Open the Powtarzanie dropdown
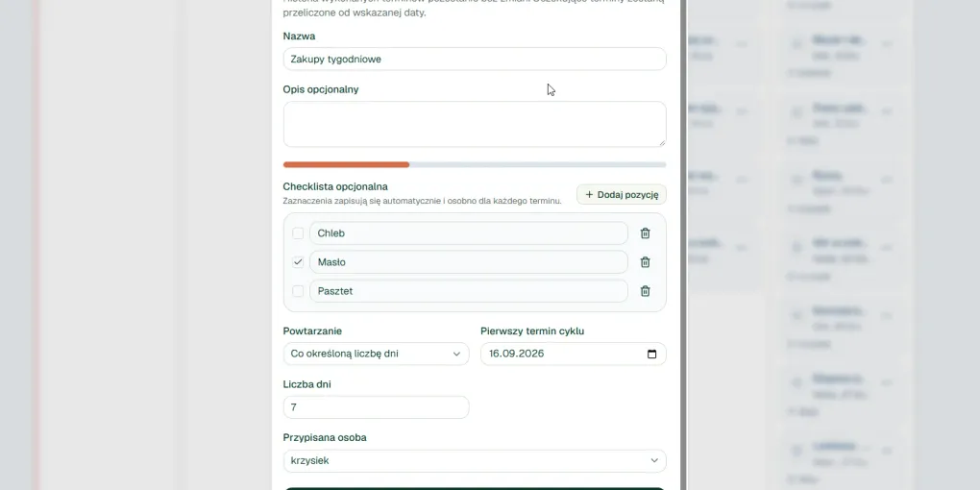The width and height of the screenshot is (980, 490). click(376, 354)
